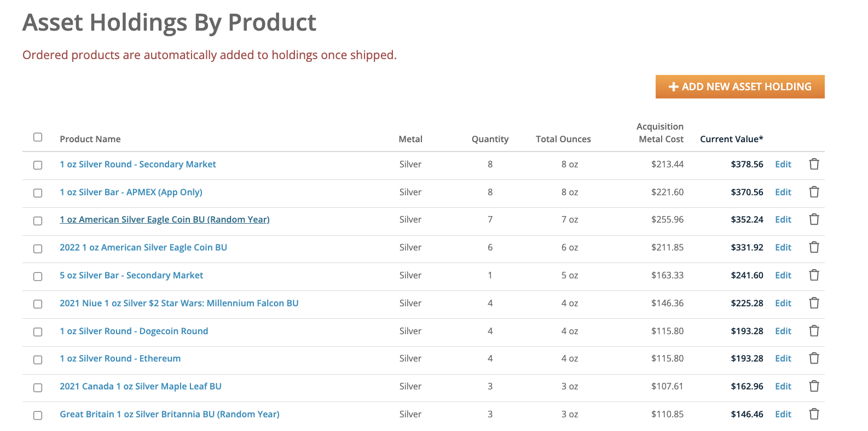Tick the checkbox for Dogecoin Round
The height and width of the screenshot is (431, 868).
tap(38, 332)
